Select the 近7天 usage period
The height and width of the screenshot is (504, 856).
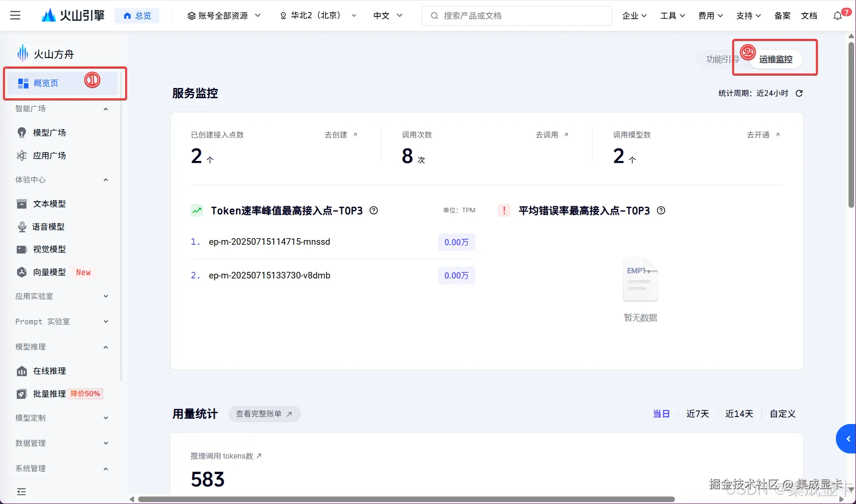click(x=697, y=414)
